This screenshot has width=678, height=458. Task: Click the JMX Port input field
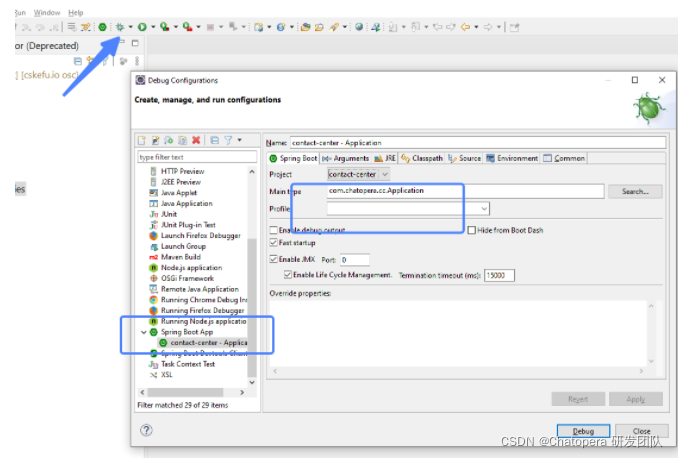355,259
